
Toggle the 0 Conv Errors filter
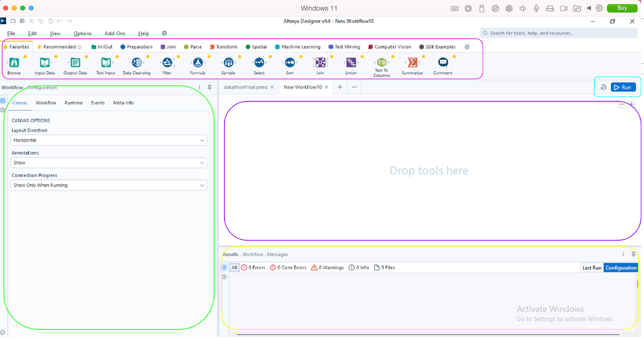pyautogui.click(x=288, y=267)
